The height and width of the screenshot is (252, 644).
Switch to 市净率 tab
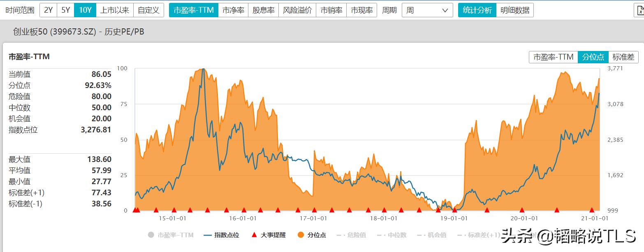234,9
